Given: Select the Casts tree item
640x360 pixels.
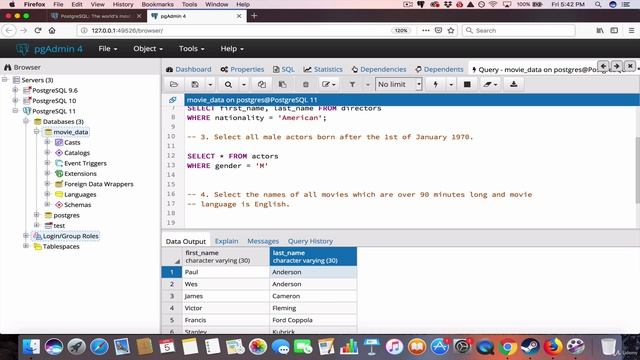Looking at the screenshot, I should (x=72, y=142).
